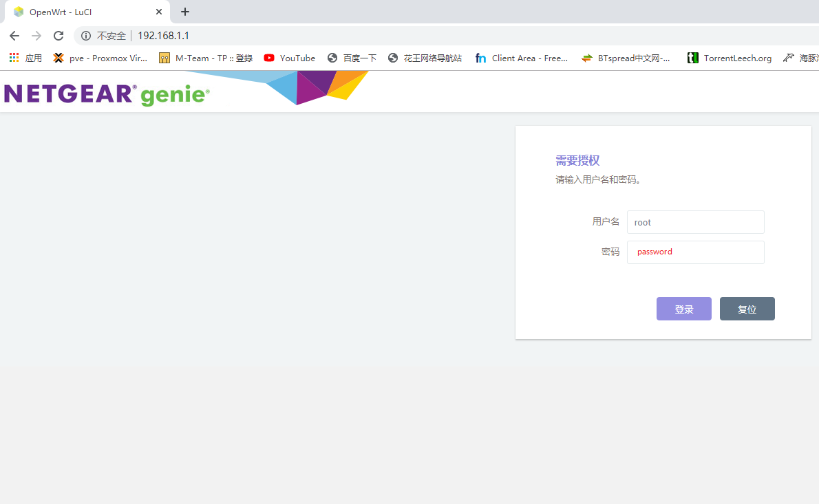Open the YouTube bookmark label
The height and width of the screenshot is (504, 819).
coord(297,58)
